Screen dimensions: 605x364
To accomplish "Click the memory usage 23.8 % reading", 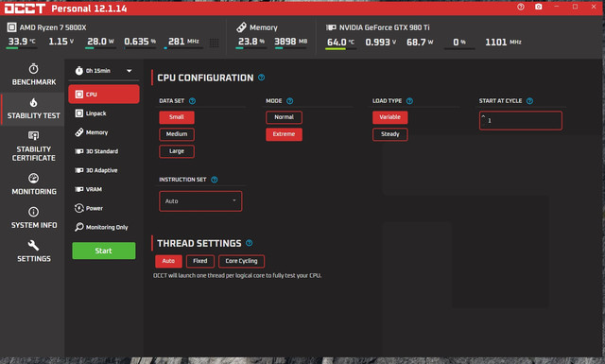I will [251, 42].
